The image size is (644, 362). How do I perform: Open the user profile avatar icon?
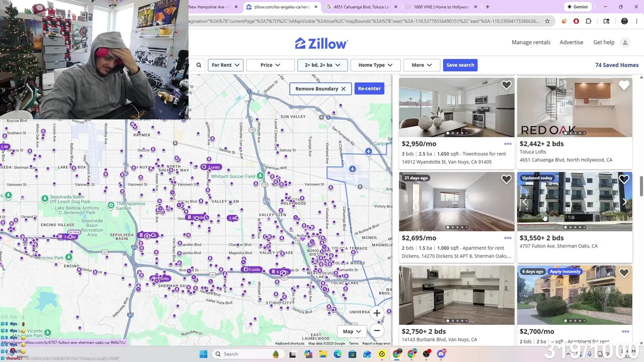(625, 42)
